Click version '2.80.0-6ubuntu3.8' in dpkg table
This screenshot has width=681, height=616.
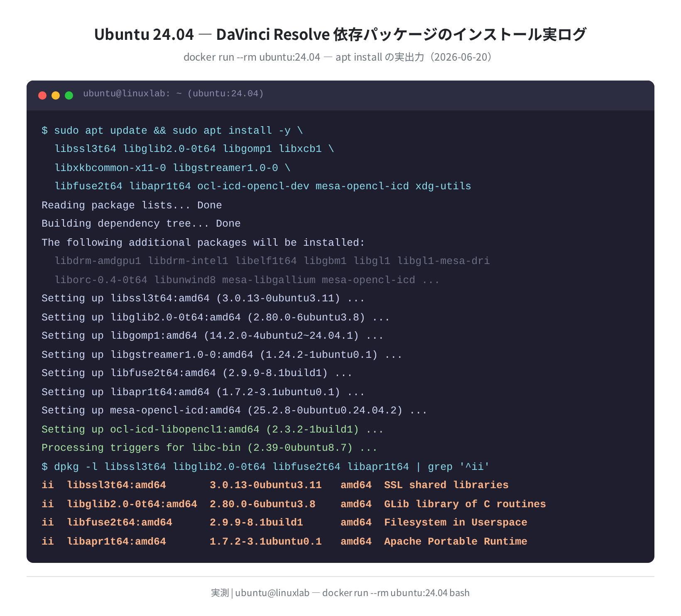coord(263,504)
